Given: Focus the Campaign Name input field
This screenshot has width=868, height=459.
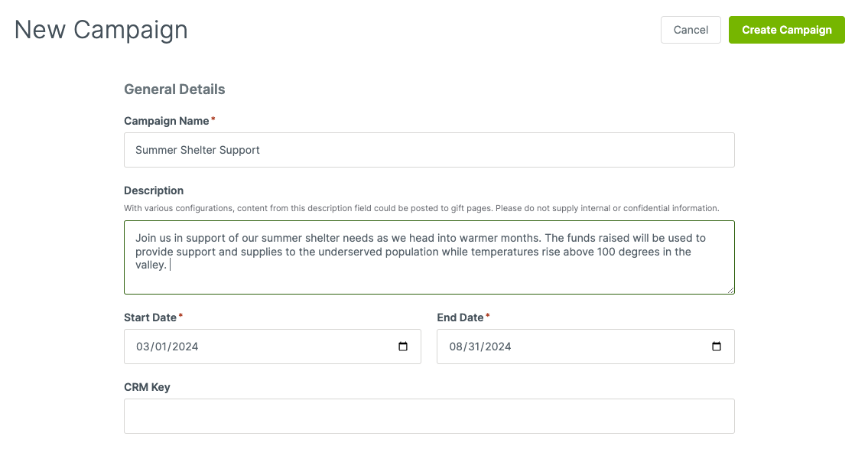Looking at the screenshot, I should pos(429,150).
